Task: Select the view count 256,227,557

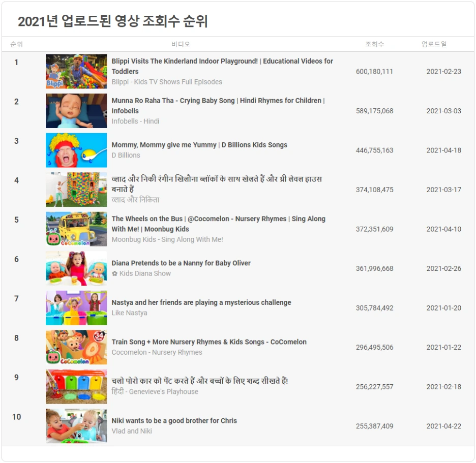Action: [374, 387]
